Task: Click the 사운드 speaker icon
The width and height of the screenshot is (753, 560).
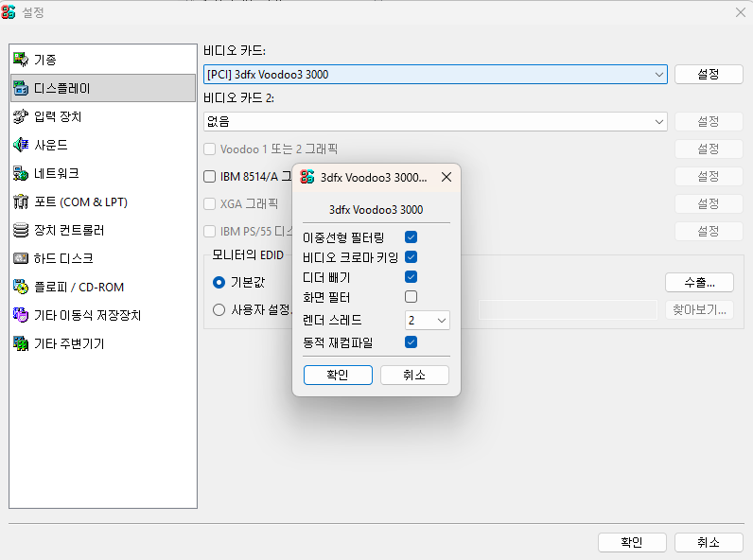Action: coord(21,145)
